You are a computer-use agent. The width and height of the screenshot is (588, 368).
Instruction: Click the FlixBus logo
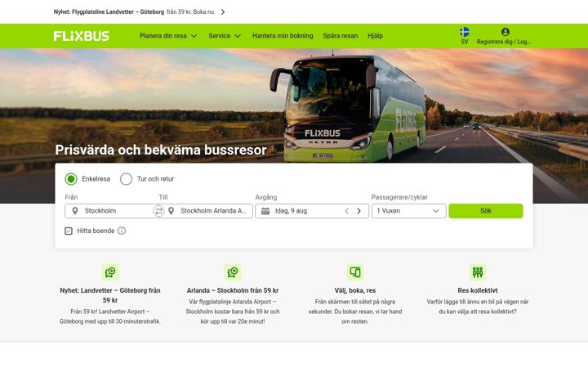[x=81, y=36]
